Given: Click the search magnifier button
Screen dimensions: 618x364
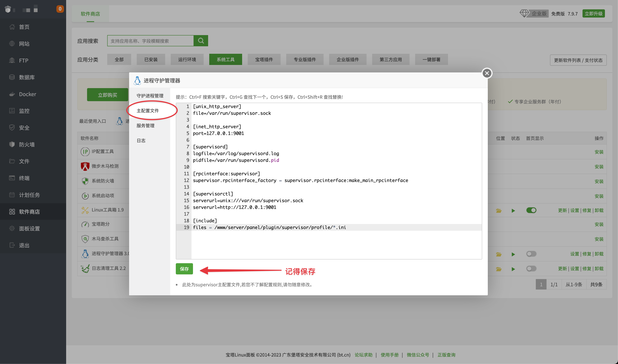Looking at the screenshot, I should tap(201, 41).
